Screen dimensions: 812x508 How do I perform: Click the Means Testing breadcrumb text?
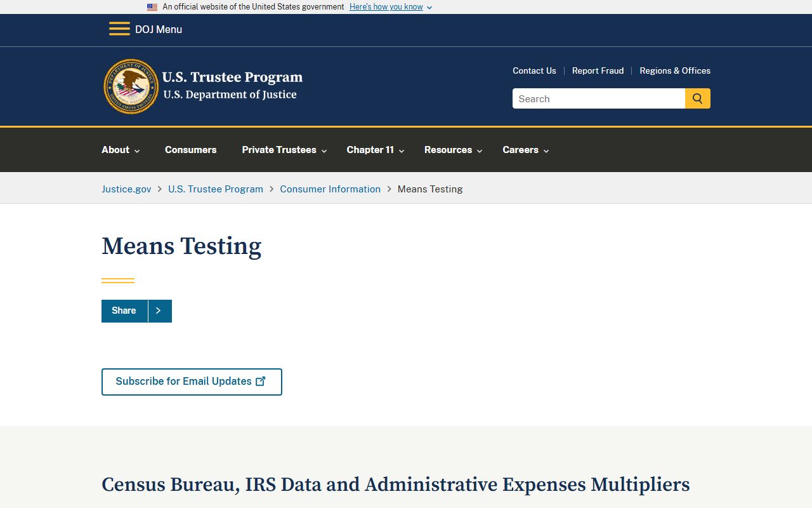[x=430, y=189]
